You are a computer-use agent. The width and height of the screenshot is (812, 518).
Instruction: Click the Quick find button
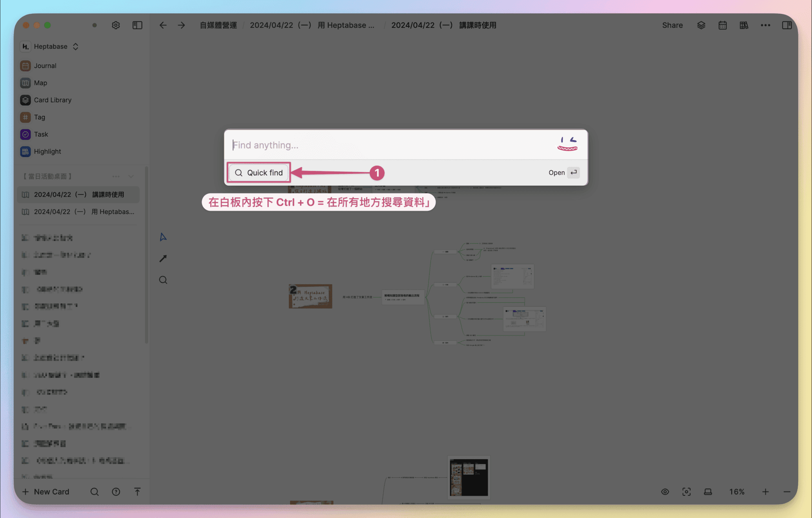259,173
